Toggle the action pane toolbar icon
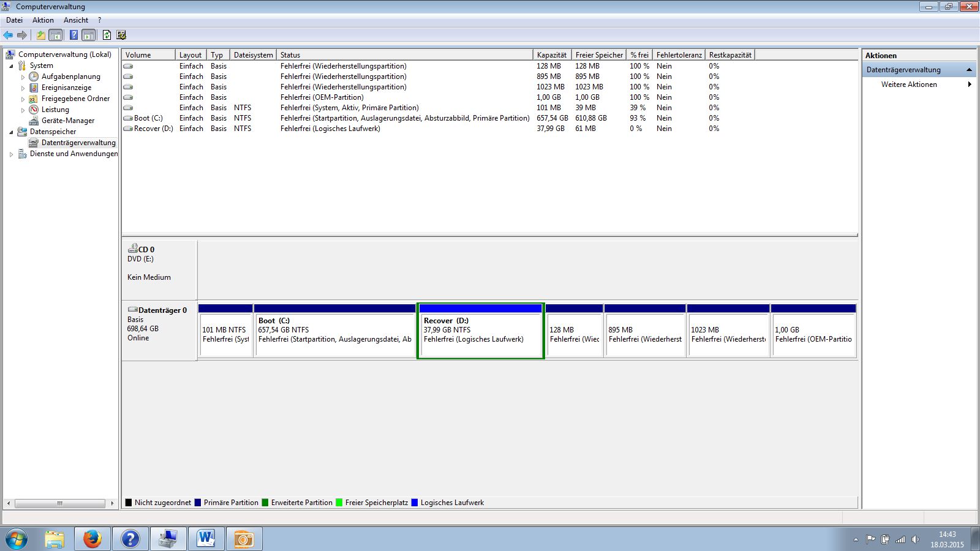 [89, 36]
